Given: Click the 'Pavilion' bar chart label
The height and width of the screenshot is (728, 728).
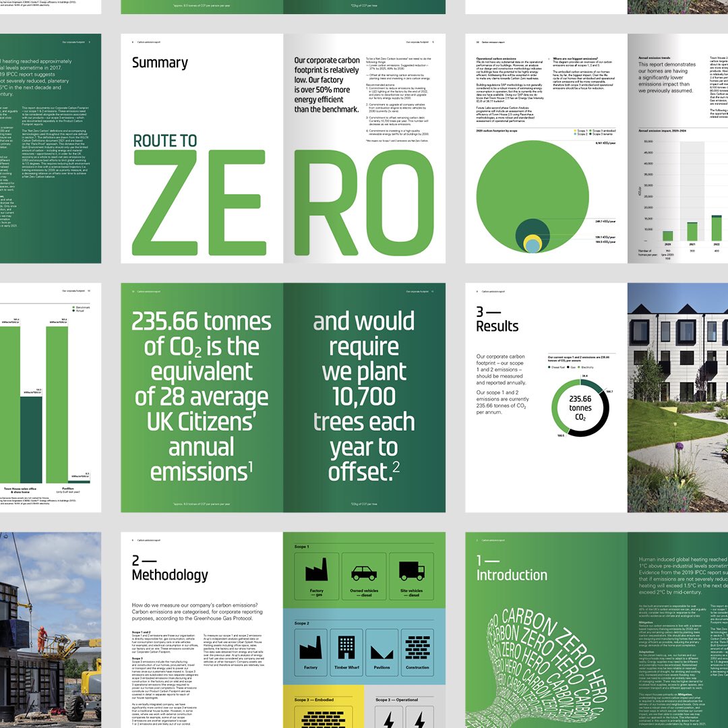Looking at the screenshot, I should click(68, 490).
